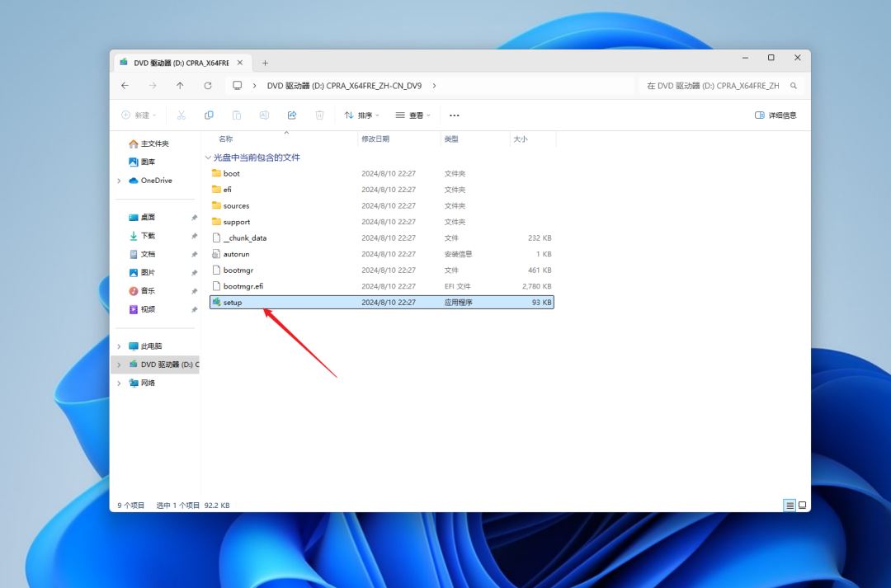Expand the 此电脑 tree node

119,346
